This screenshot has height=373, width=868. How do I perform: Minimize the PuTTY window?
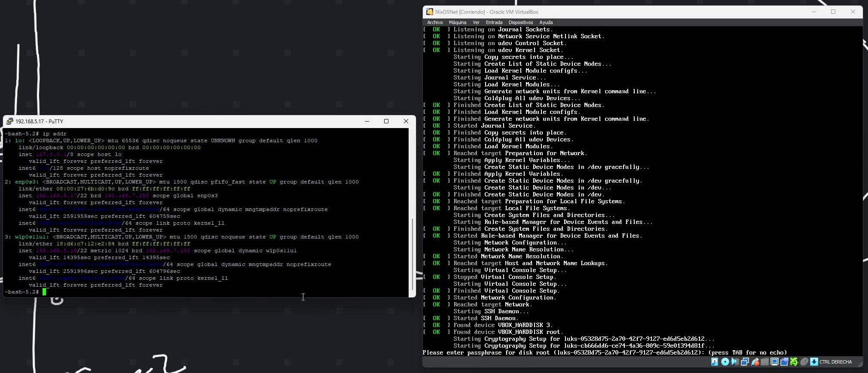[367, 121]
